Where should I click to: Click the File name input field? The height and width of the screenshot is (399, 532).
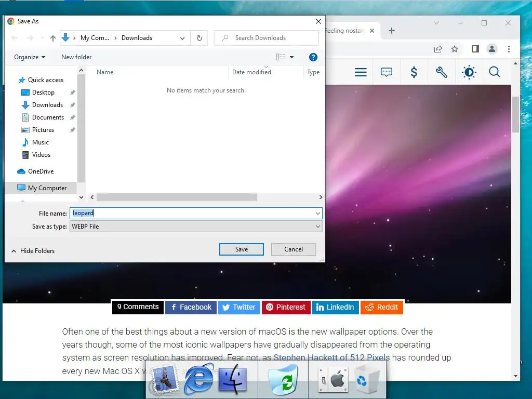pyautogui.click(x=193, y=213)
